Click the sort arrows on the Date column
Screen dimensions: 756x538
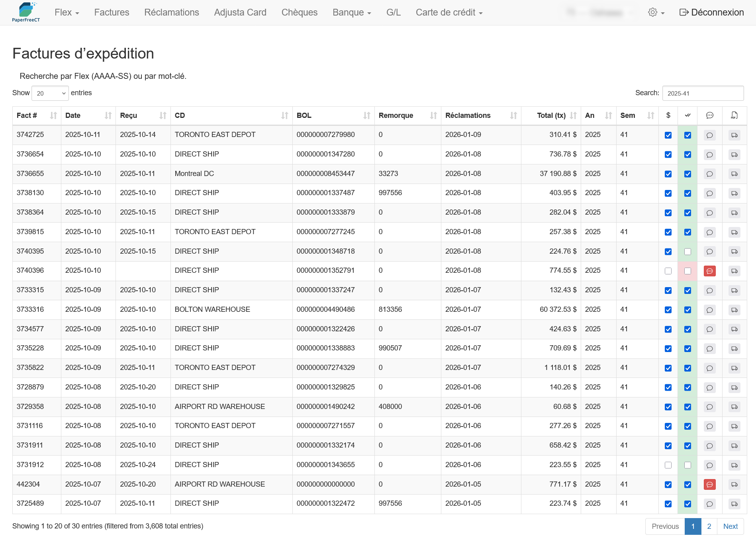point(108,115)
